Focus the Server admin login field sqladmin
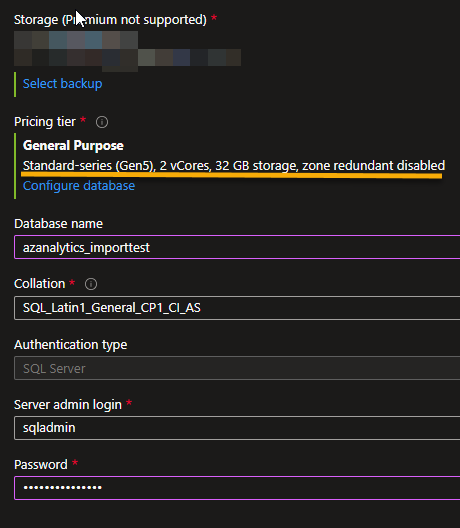The height and width of the screenshot is (528, 460). point(237,428)
